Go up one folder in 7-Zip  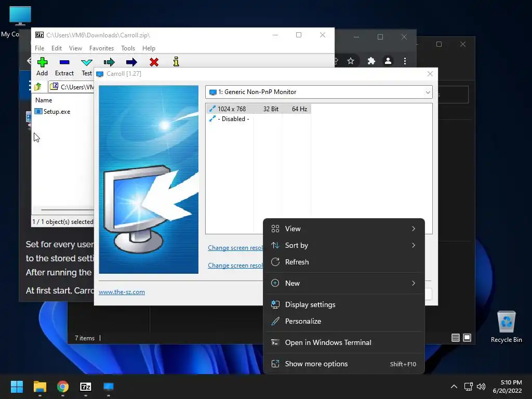click(37, 87)
